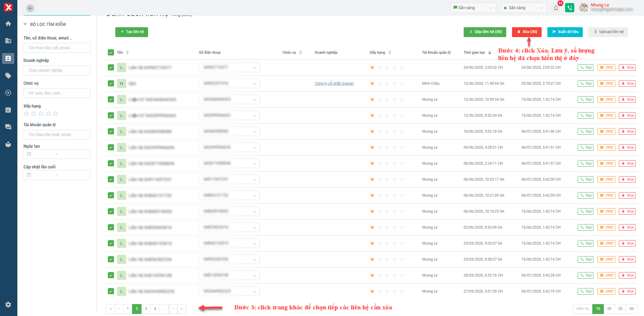
Task: Open the chat messages sidebar icon
Action: pyautogui.click(x=8, y=127)
